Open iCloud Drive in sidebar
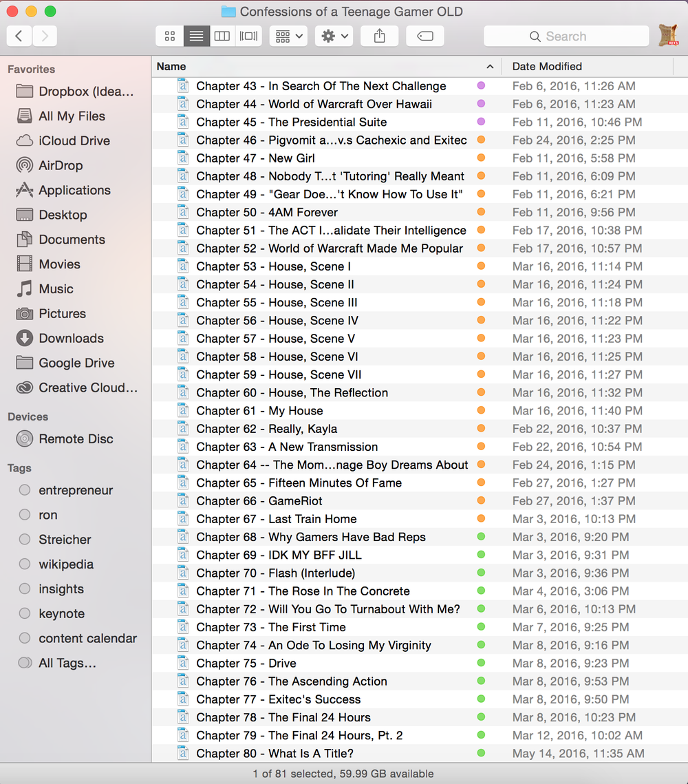The image size is (688, 784). tap(76, 140)
